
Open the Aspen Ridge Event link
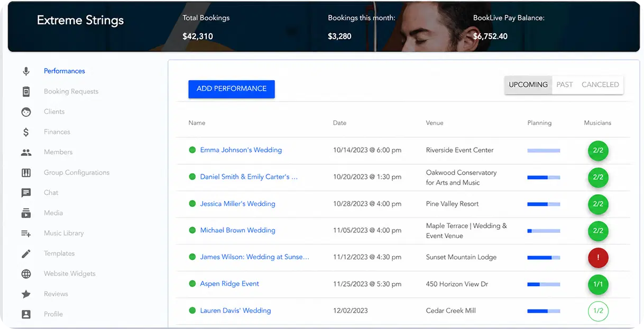click(x=229, y=284)
